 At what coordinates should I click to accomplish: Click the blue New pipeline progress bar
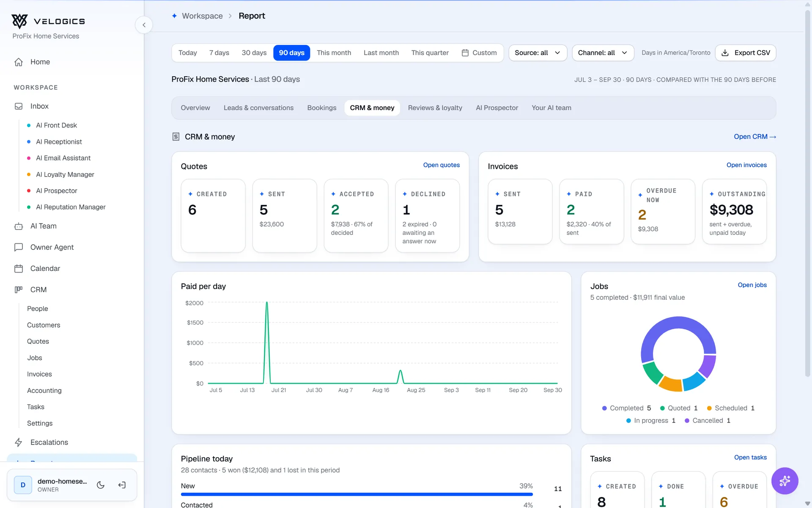357,494
